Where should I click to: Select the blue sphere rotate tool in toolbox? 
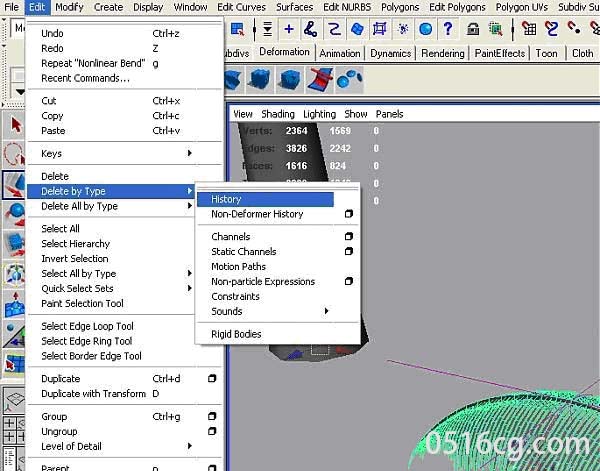pos(14,215)
